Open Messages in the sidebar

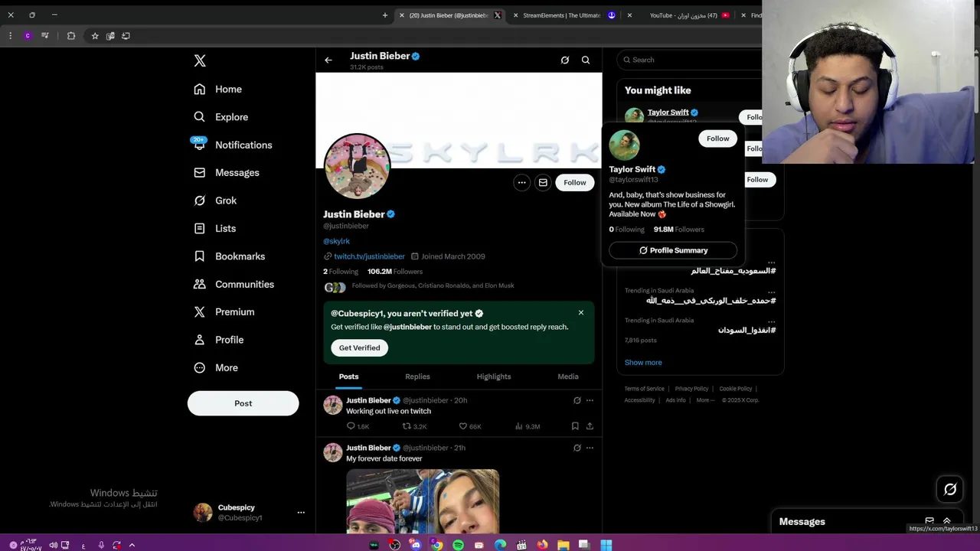tap(227, 173)
